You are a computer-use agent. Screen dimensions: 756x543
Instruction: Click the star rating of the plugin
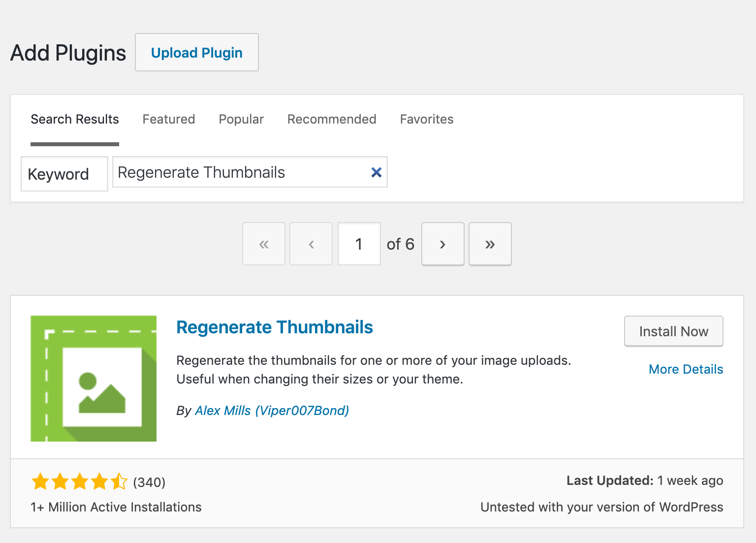pos(79,481)
